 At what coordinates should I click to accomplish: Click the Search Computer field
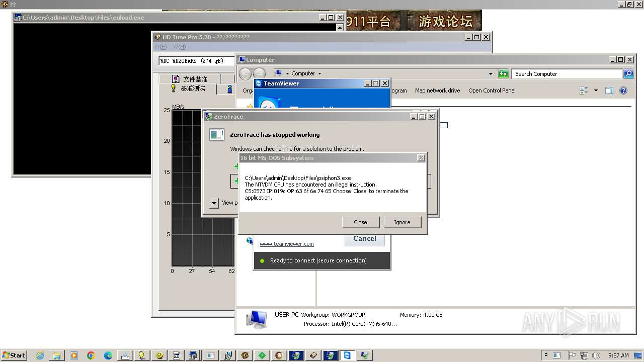click(x=568, y=74)
